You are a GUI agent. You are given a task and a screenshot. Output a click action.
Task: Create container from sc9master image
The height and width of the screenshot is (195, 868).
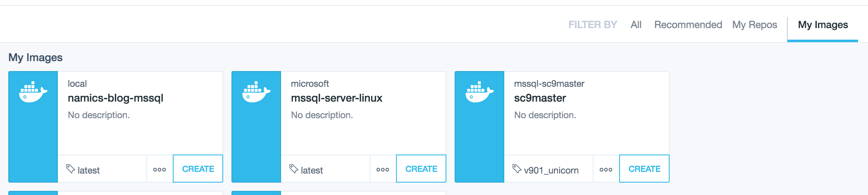[x=644, y=169]
